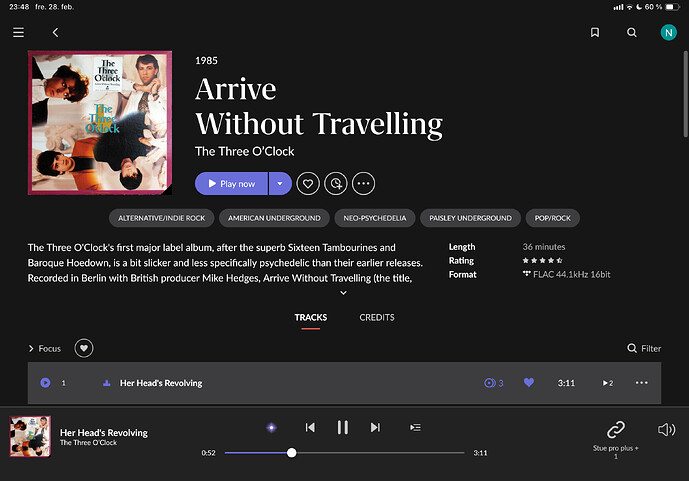Open the play queue icon
Viewport: 689px width, 481px height.
[x=415, y=427]
